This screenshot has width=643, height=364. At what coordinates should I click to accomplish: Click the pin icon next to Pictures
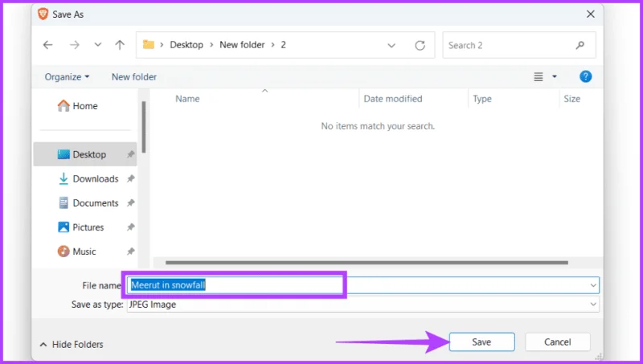(130, 227)
